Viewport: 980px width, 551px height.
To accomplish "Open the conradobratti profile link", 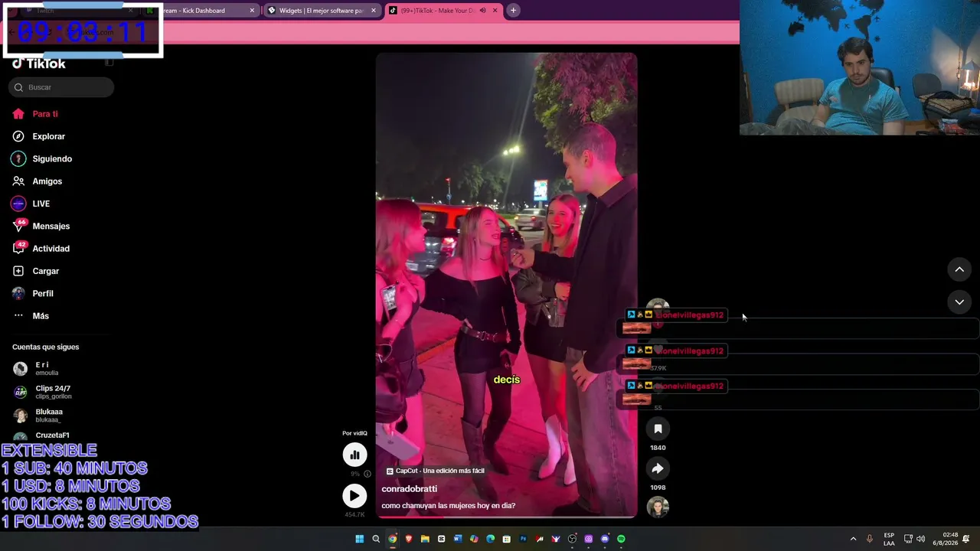I will point(410,489).
